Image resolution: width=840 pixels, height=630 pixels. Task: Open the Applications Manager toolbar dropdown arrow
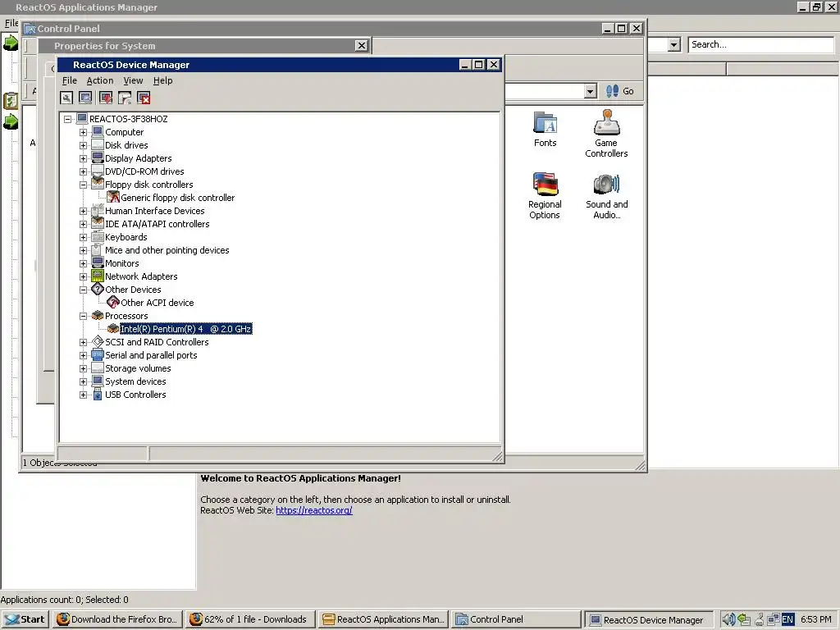(674, 44)
